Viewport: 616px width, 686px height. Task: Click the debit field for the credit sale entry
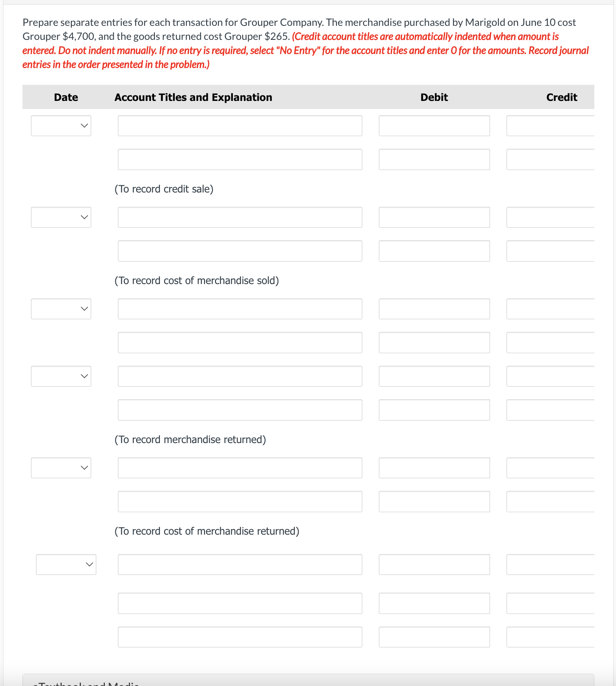[434, 125]
